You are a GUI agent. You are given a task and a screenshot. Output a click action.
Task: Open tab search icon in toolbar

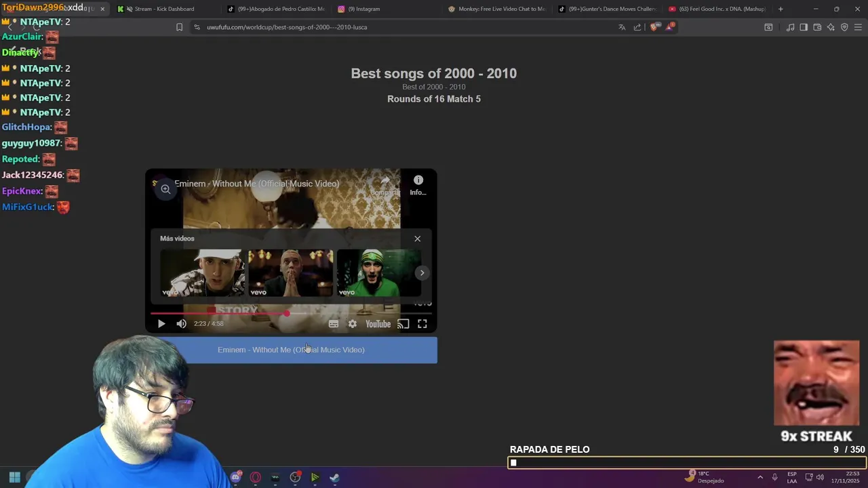point(768,27)
